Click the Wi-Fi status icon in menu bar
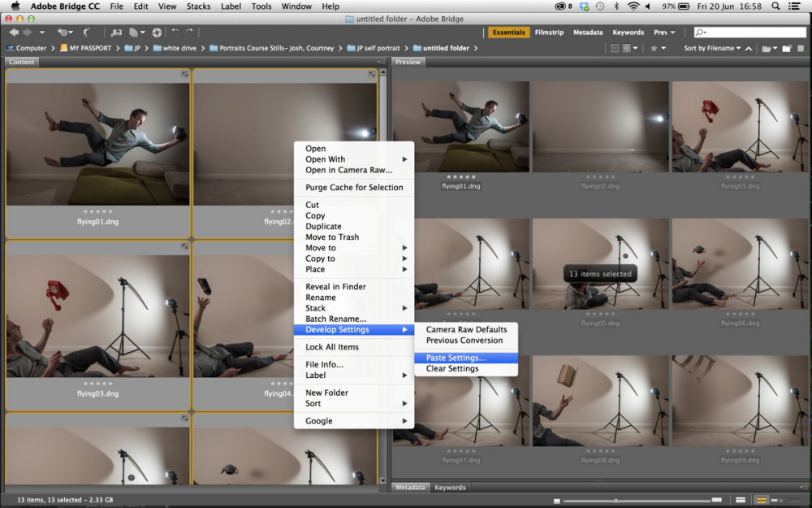 pos(633,7)
